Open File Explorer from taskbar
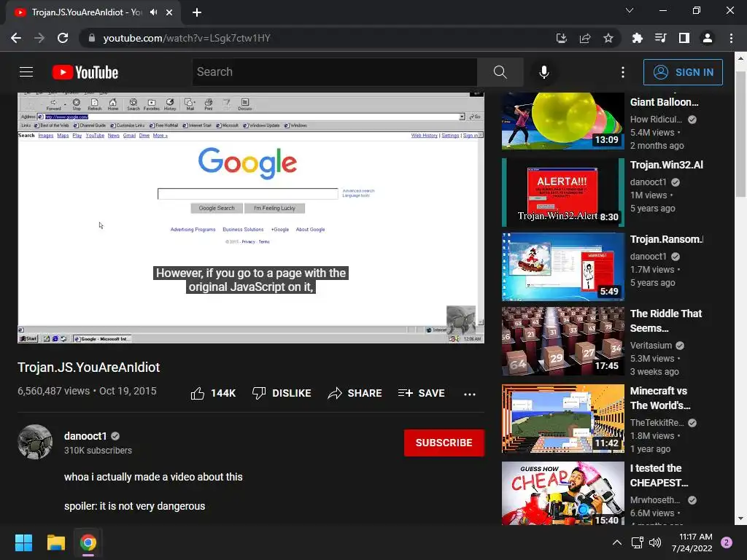The height and width of the screenshot is (560, 747). pos(55,542)
